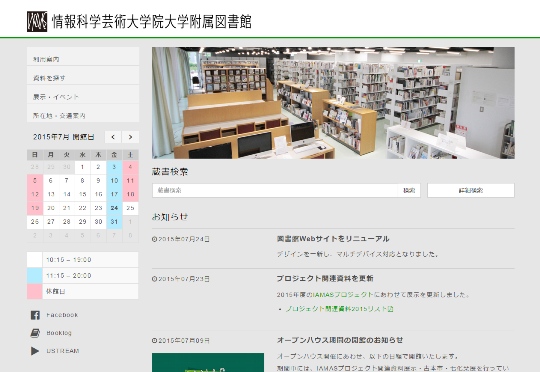Select day 15 in the calendar
This screenshot has width=540, height=372.
(x=83, y=194)
